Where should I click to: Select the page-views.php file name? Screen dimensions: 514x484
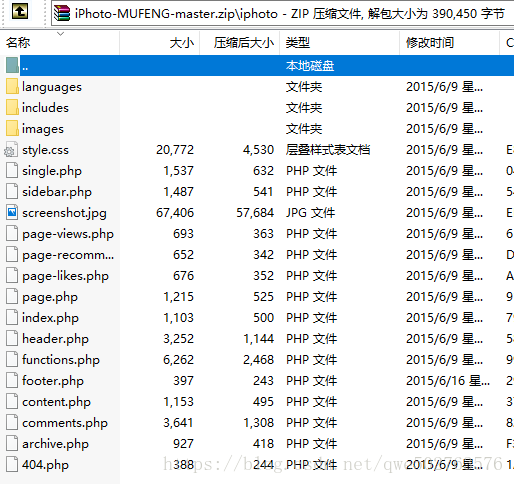click(68, 234)
